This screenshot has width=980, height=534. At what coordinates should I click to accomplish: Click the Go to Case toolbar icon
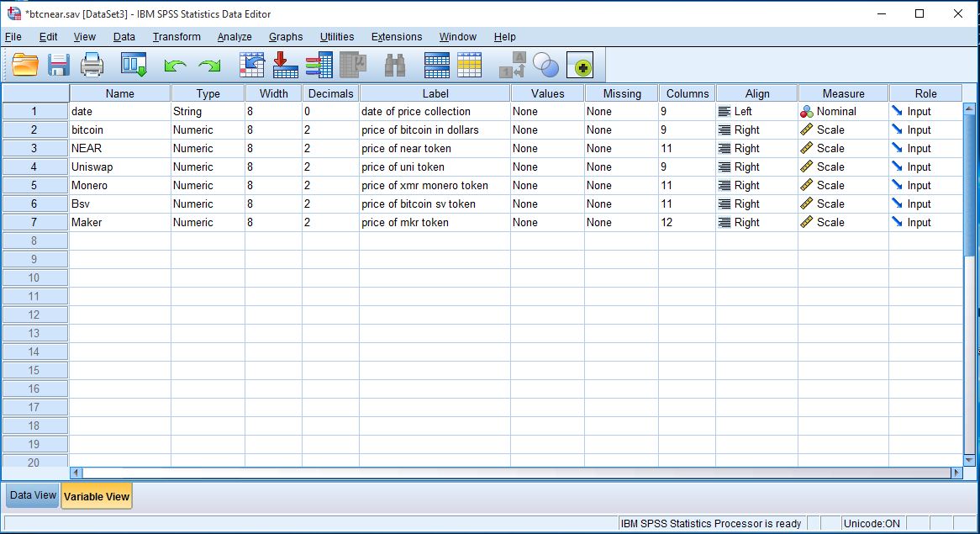click(252, 65)
